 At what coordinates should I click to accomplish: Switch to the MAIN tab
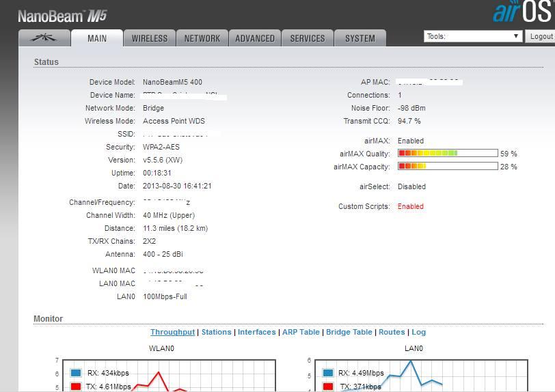[97, 38]
